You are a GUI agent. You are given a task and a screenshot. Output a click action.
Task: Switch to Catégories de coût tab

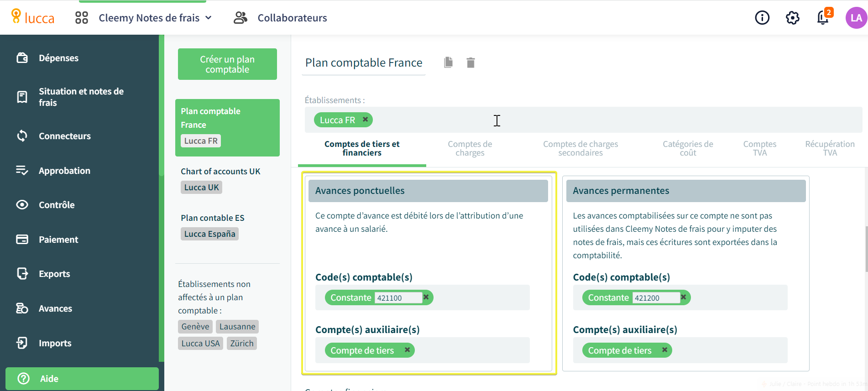coord(688,149)
